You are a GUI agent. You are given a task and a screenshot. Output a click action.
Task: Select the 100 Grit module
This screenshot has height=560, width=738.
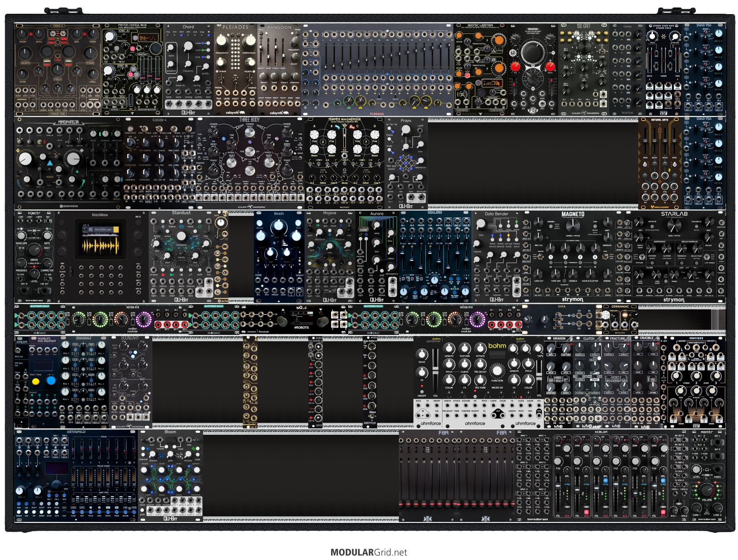[584, 70]
